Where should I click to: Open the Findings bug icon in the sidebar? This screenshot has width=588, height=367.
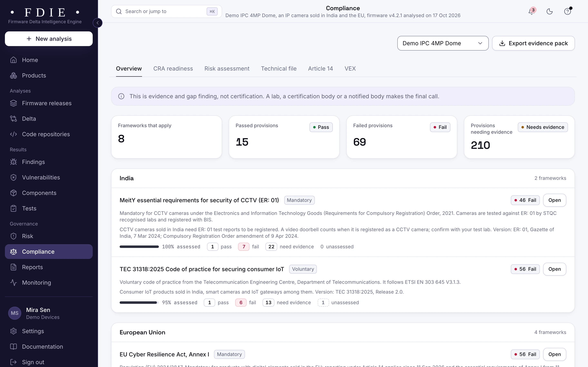point(14,162)
